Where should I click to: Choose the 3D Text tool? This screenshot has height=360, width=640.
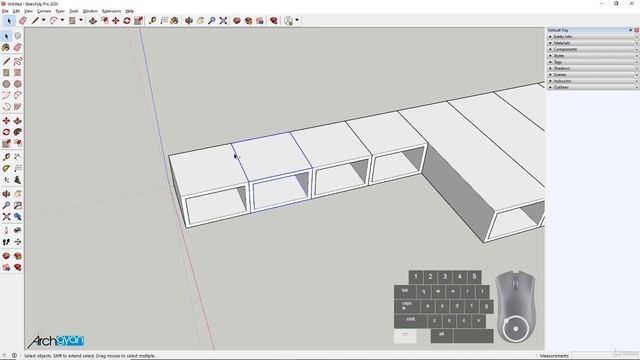click(x=18, y=180)
